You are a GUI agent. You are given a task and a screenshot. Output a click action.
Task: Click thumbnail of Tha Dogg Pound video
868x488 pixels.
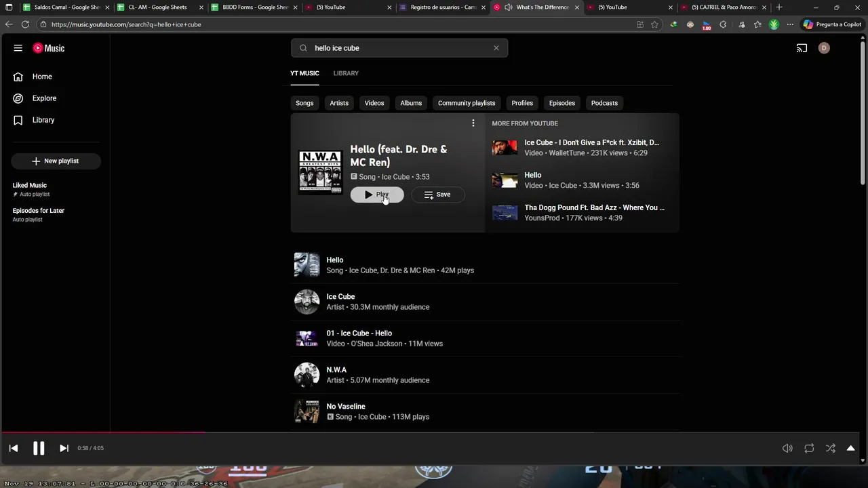click(x=505, y=213)
